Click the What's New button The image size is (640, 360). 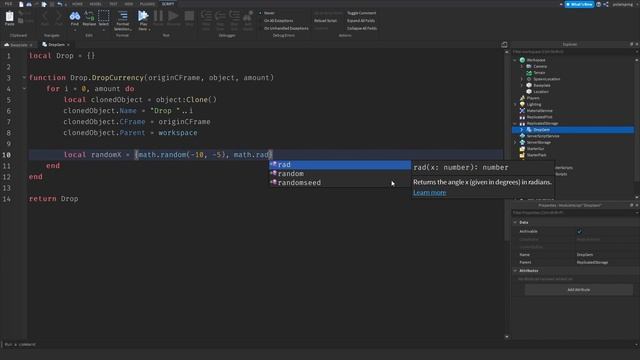pyautogui.click(x=579, y=4)
